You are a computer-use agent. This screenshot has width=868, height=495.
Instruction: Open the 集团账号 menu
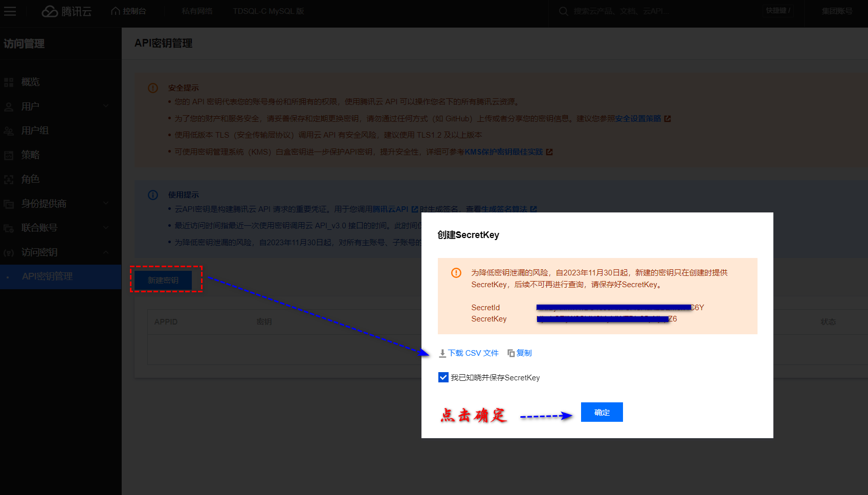[837, 11]
